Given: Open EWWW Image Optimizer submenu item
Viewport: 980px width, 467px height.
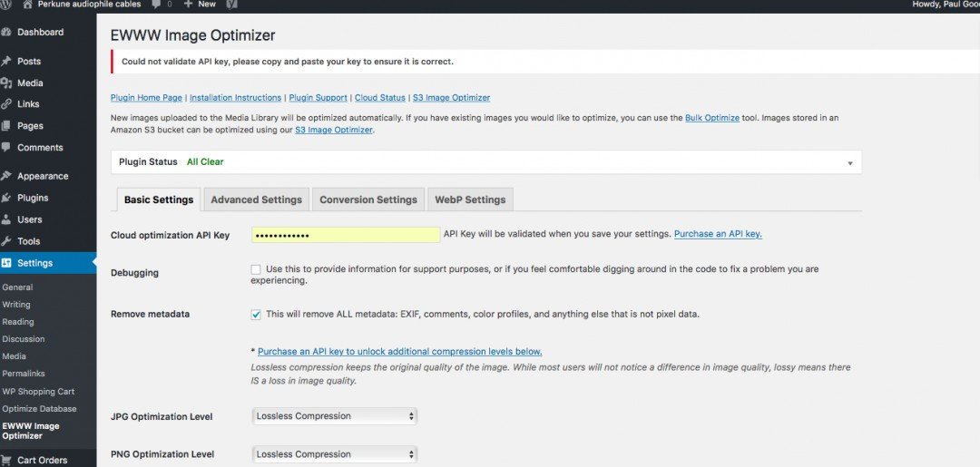Looking at the screenshot, I should click(x=31, y=431).
